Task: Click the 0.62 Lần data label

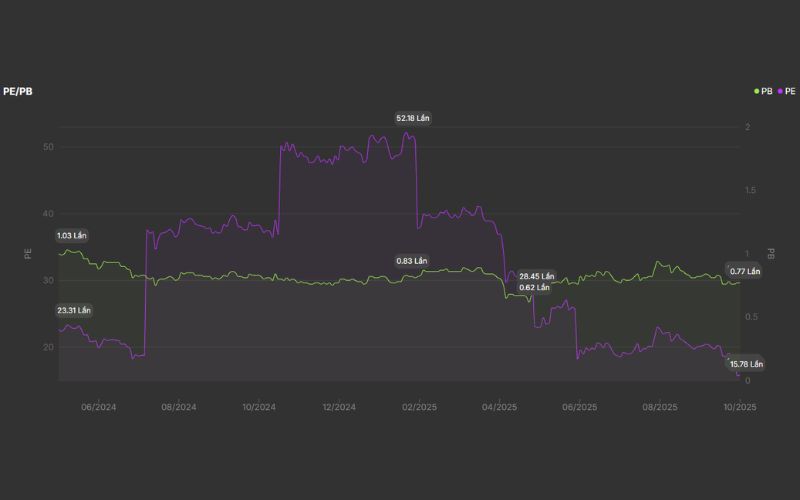Action: [x=534, y=287]
